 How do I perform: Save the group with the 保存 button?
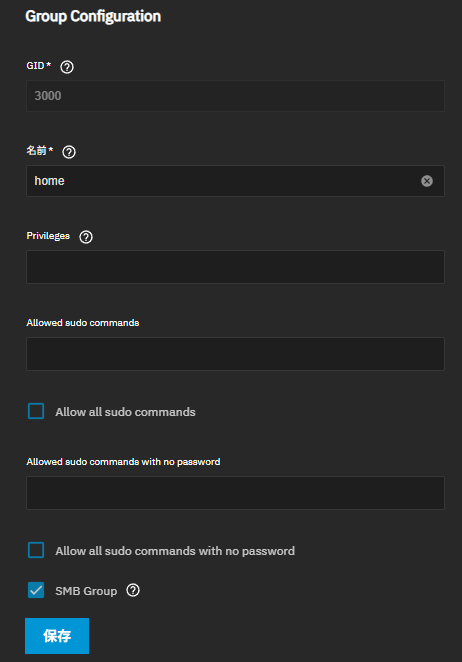click(57, 636)
